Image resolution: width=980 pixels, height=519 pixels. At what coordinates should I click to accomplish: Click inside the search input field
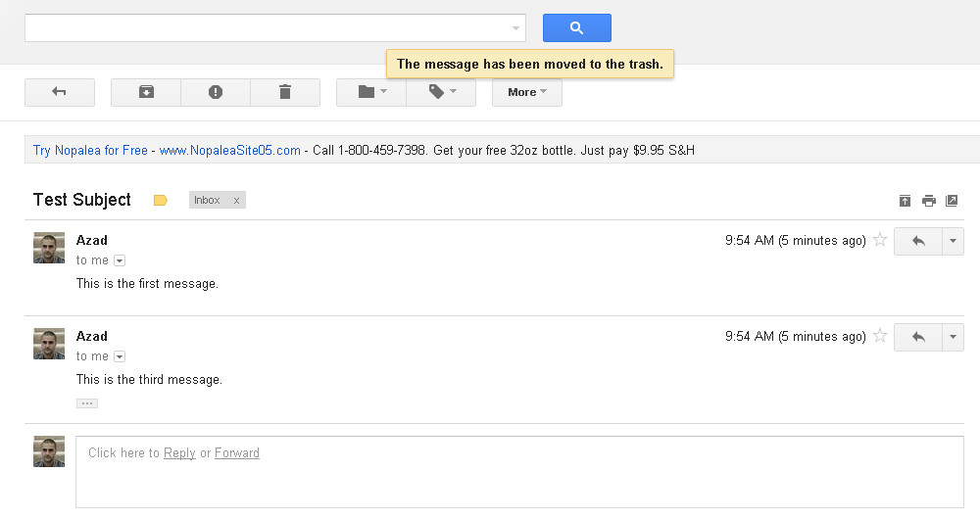[265, 28]
